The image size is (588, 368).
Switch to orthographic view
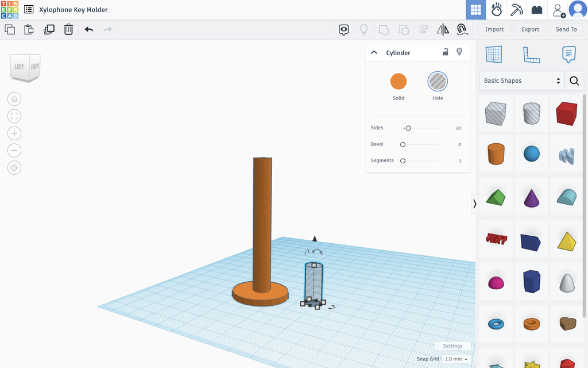(x=14, y=167)
